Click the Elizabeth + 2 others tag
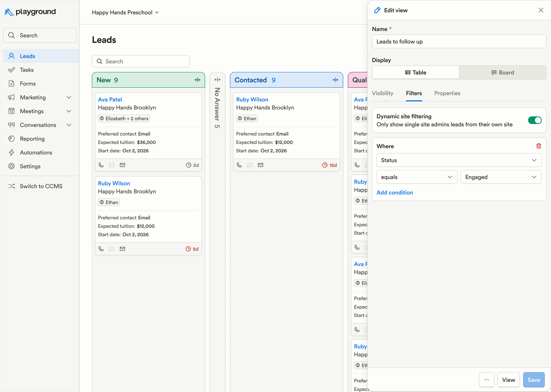The image size is (551, 392). pyautogui.click(x=124, y=118)
